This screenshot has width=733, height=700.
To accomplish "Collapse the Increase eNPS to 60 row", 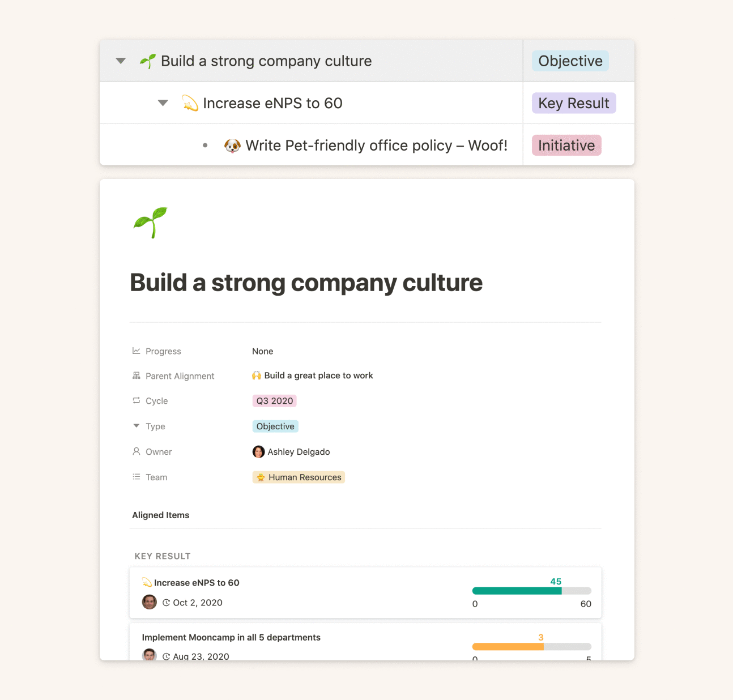I will coord(163,103).
